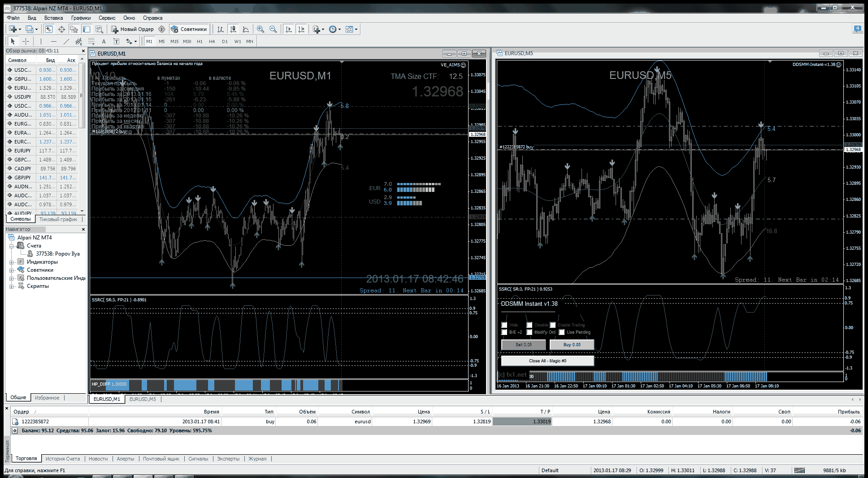Check the Use Pending checkbox
The height and width of the screenshot is (478, 868).
click(x=562, y=332)
